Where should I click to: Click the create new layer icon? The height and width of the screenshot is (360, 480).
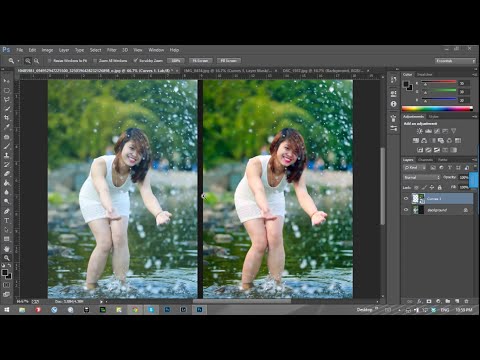pyautogui.click(x=457, y=301)
